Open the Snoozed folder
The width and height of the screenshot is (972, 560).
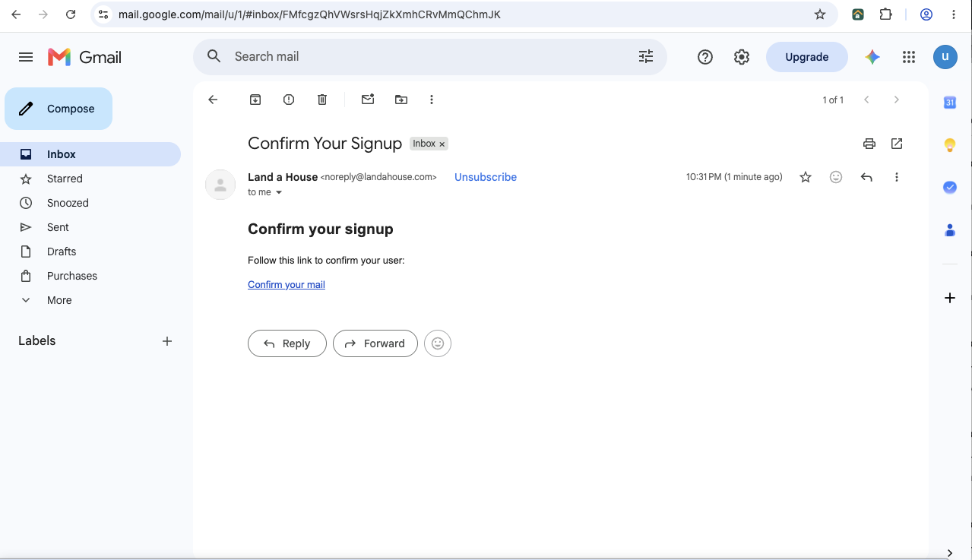point(90,203)
